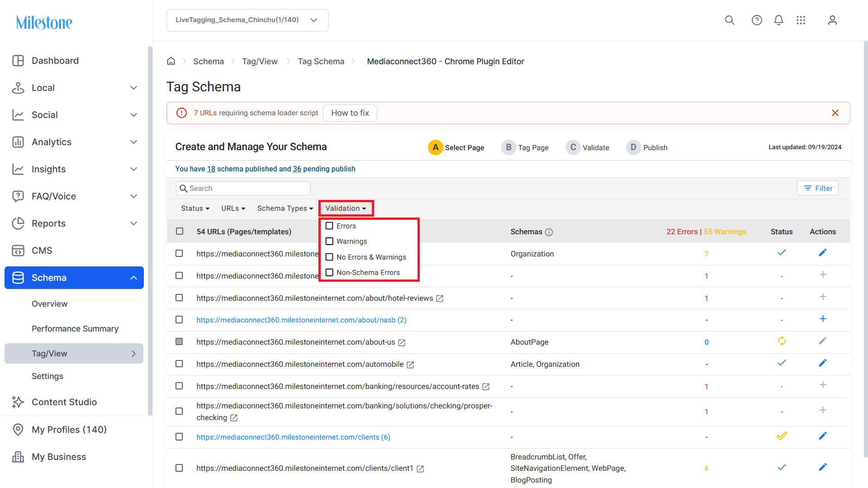The width and height of the screenshot is (868, 488).
Task: Open account-rates URL external link icon
Action: [x=486, y=387]
